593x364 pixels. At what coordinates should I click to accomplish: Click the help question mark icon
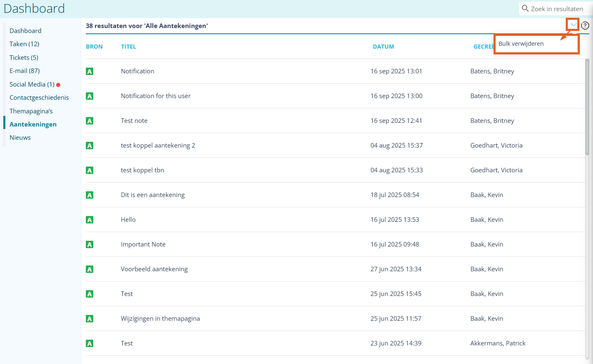[585, 26]
